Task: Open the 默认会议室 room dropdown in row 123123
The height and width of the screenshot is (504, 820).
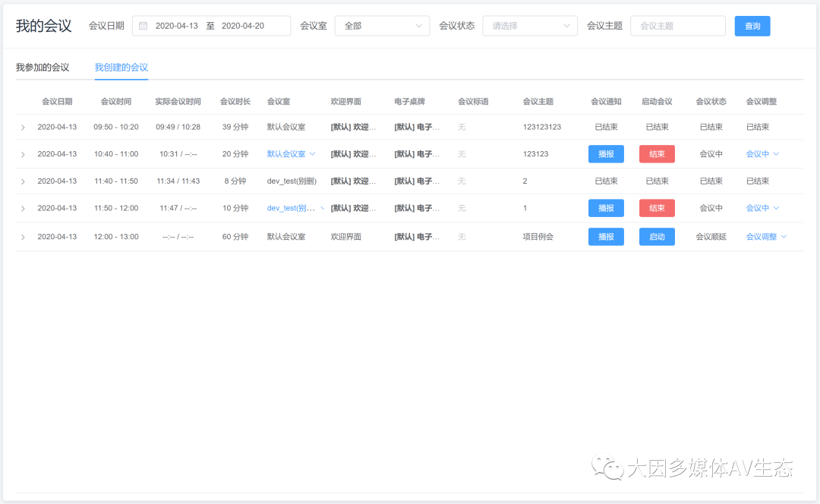Action: (x=289, y=153)
